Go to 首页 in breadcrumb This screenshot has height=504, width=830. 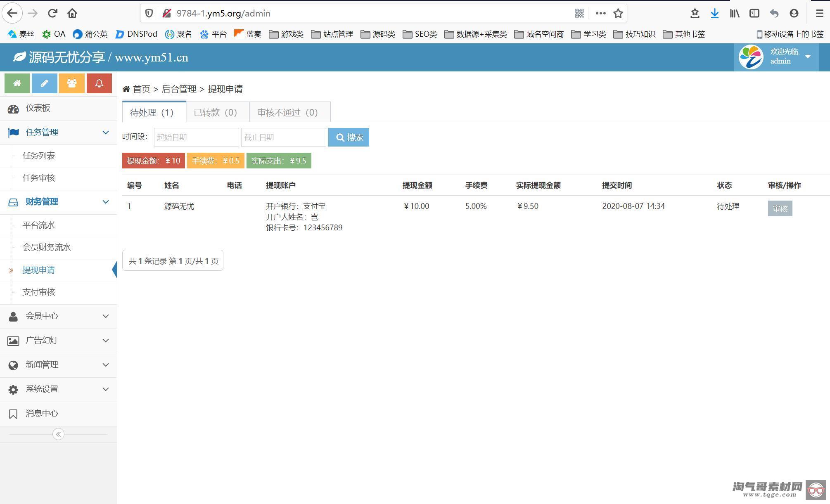click(x=141, y=89)
